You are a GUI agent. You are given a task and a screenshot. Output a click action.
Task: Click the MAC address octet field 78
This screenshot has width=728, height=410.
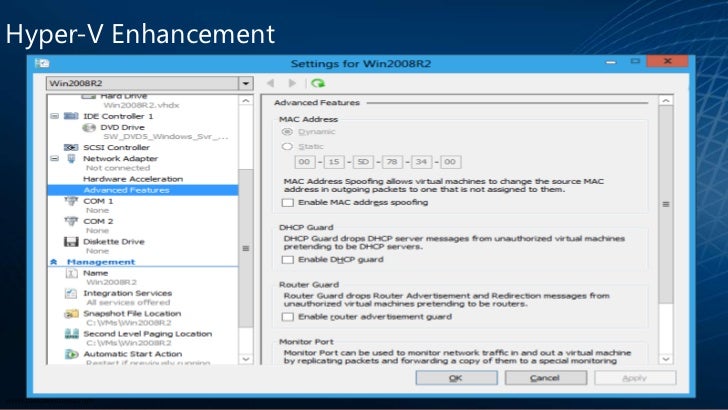click(x=392, y=162)
